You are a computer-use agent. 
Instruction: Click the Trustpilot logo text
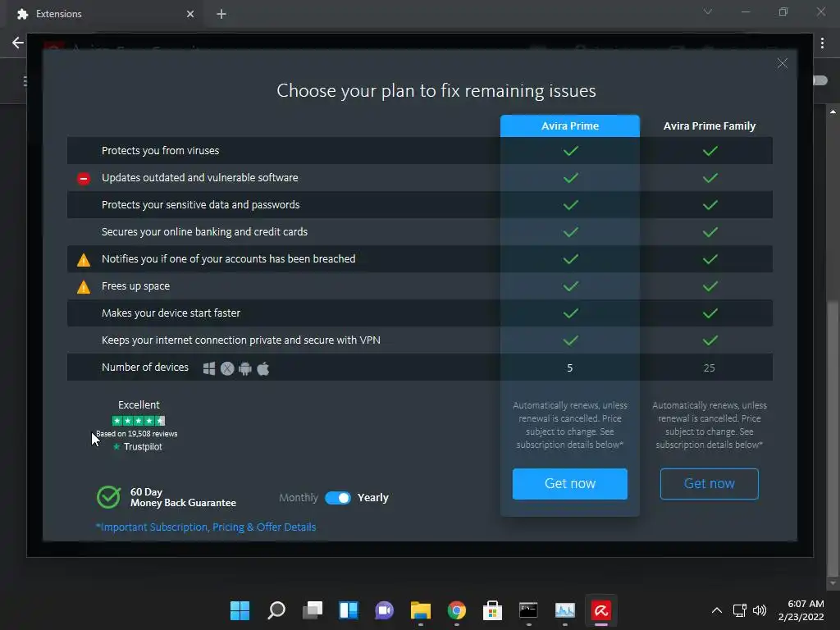tap(138, 447)
